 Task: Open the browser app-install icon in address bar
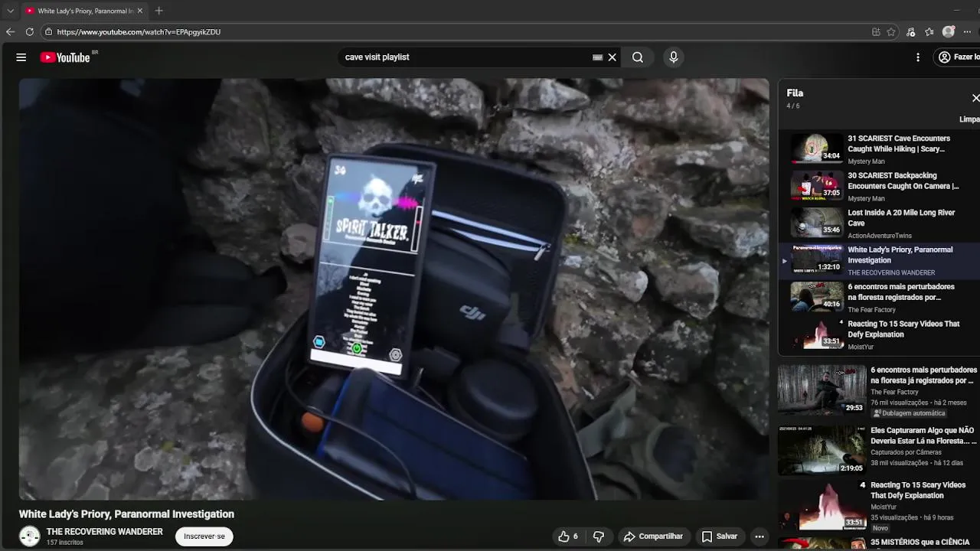[876, 32]
